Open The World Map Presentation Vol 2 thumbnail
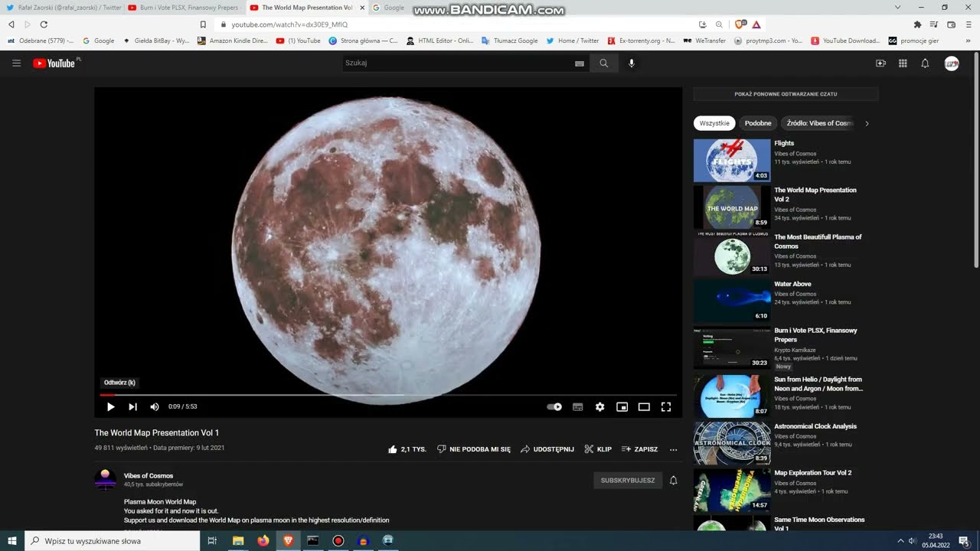 point(732,207)
